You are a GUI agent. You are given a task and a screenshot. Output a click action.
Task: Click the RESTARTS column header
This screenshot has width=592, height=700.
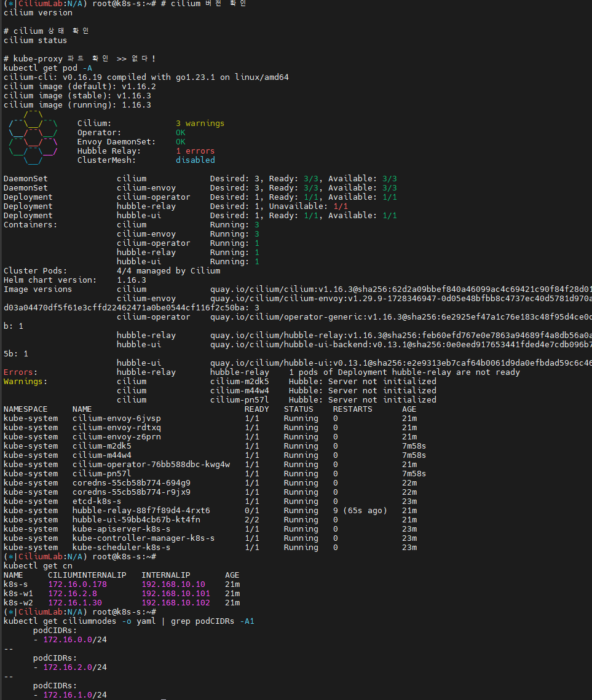(x=352, y=409)
